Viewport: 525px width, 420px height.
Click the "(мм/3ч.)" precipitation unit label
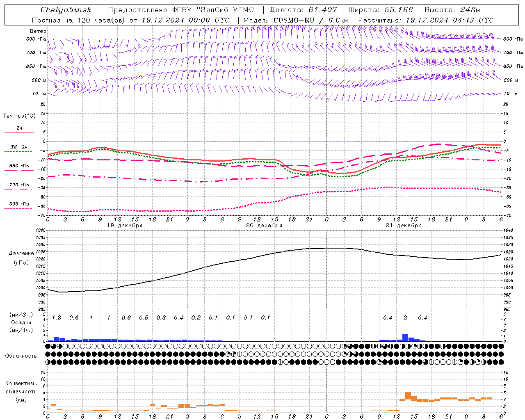pyautogui.click(x=21, y=315)
